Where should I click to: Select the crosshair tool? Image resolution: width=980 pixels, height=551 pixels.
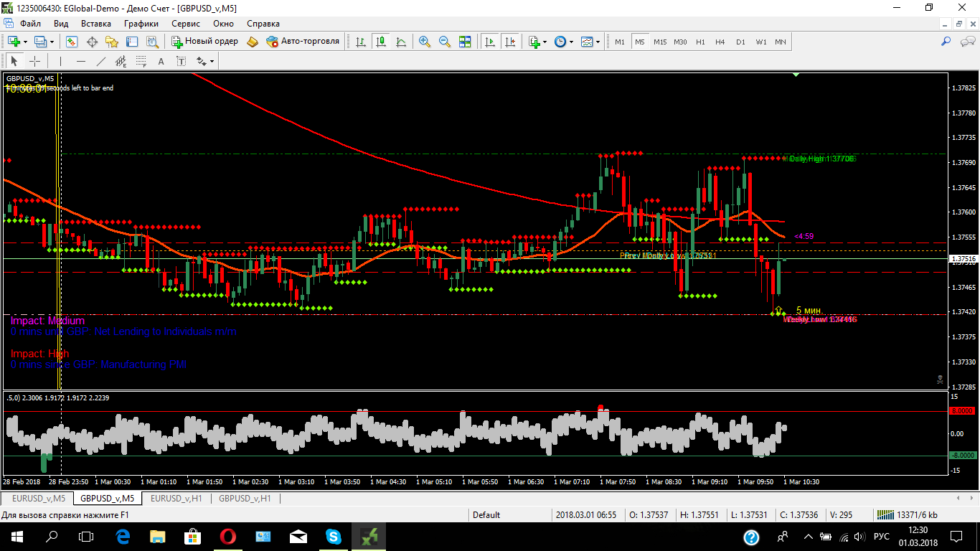click(34, 61)
